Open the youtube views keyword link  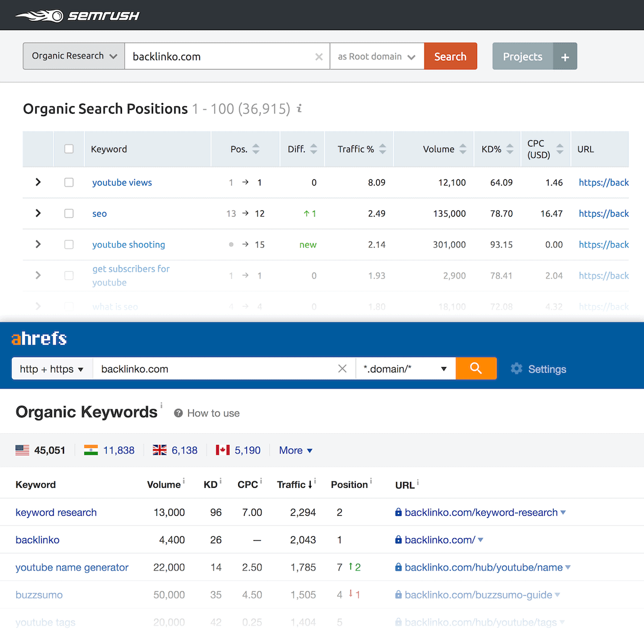pos(122,182)
